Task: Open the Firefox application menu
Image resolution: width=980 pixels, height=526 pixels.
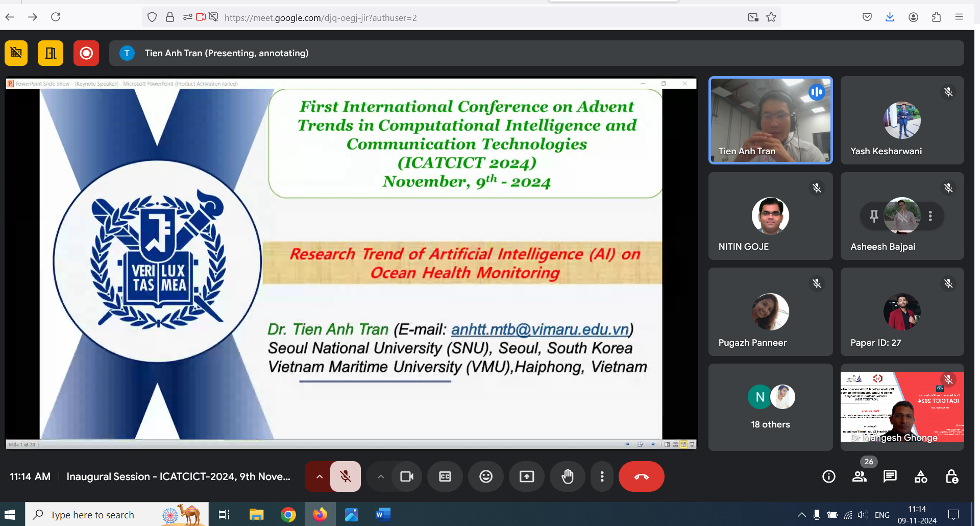Action: point(960,17)
